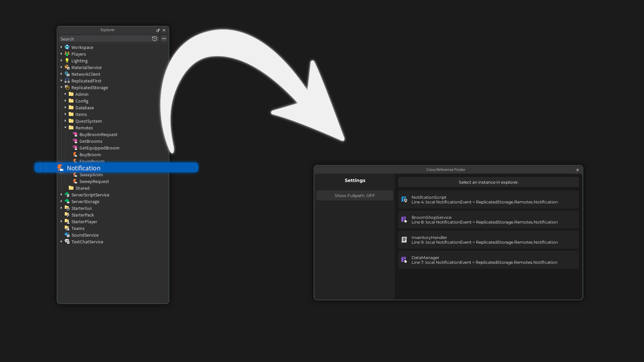Click the RemoteEvent icon beside BuyBroom

pos(75,155)
